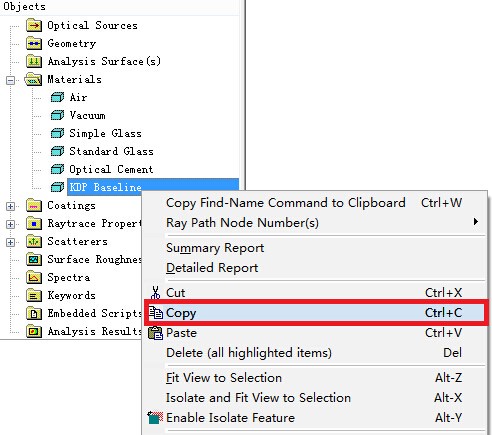Select the Analysis Surface(s) folder icon
The height and width of the screenshot is (435, 492).
coord(34,61)
